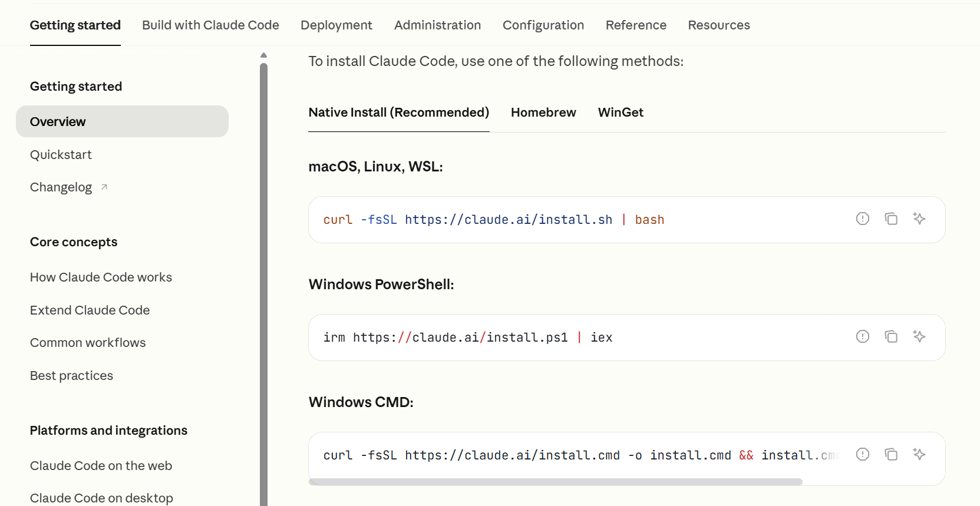Navigate to Extend Claude Code

tap(90, 310)
